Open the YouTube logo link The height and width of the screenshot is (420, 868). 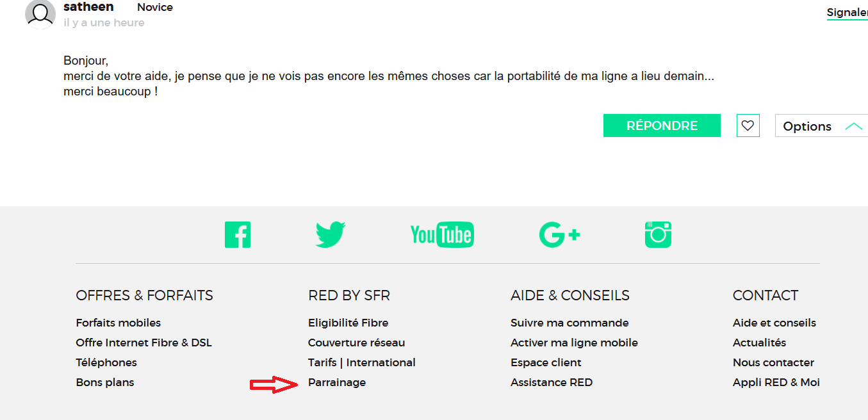(442, 235)
